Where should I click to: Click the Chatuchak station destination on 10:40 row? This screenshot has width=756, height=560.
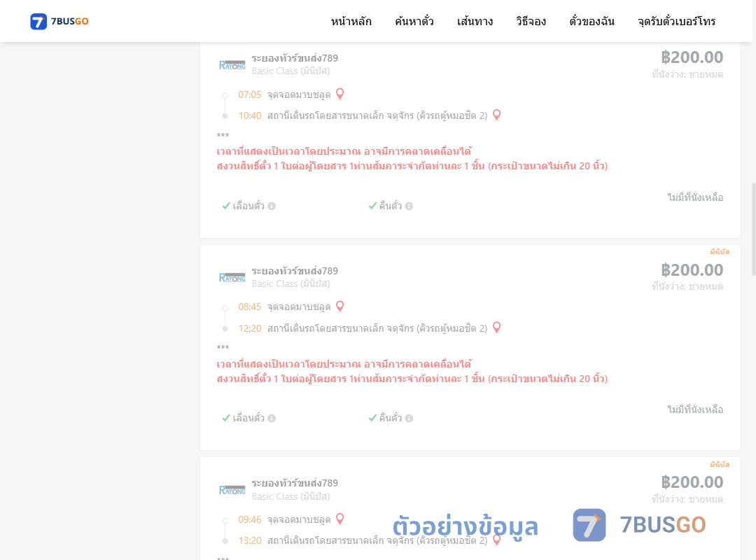pos(377,115)
